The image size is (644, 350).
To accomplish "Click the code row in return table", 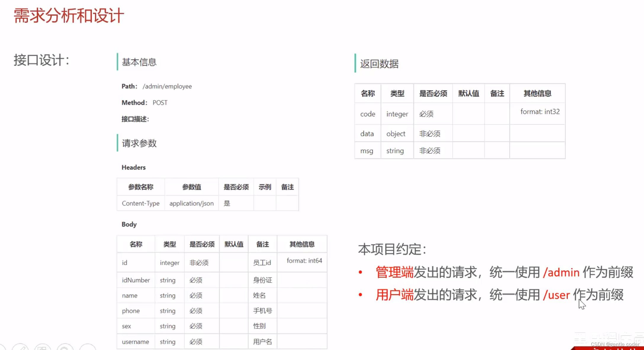I will click(x=368, y=114).
